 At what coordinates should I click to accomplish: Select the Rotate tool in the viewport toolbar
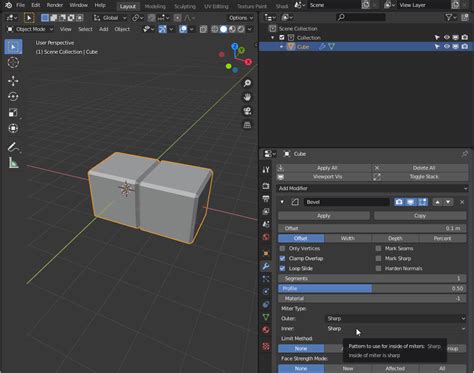(x=13, y=96)
